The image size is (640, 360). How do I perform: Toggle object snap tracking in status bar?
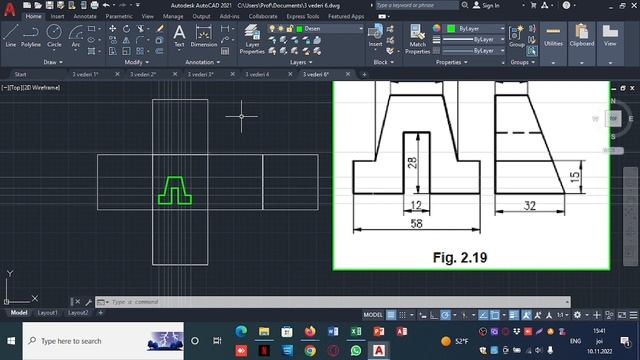[483, 315]
